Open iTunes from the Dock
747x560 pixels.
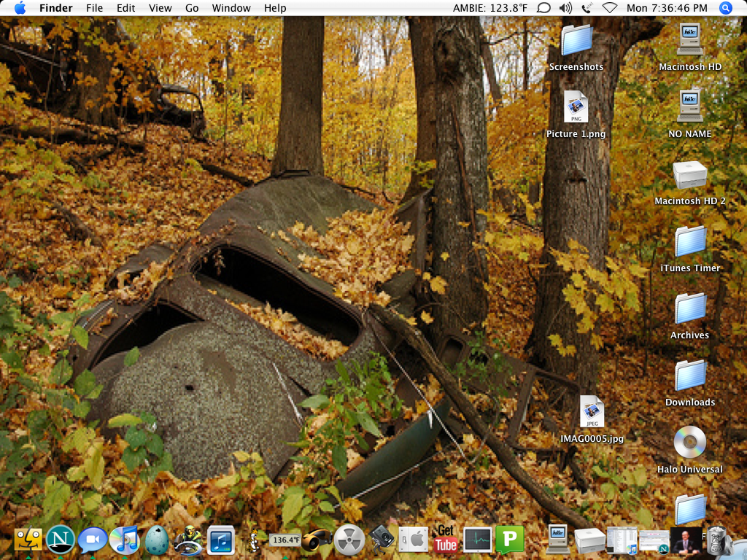tap(124, 540)
